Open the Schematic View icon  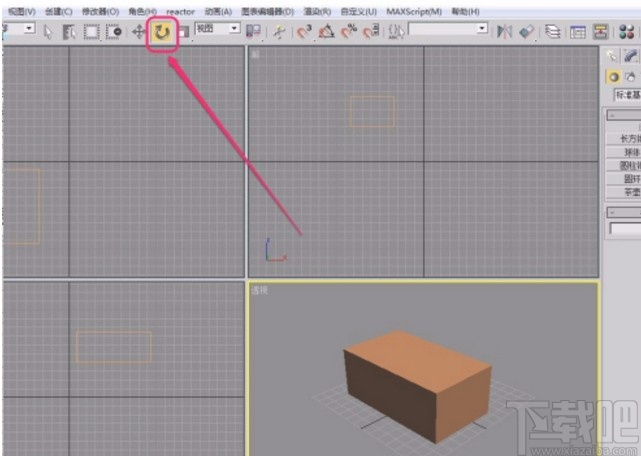click(x=601, y=31)
